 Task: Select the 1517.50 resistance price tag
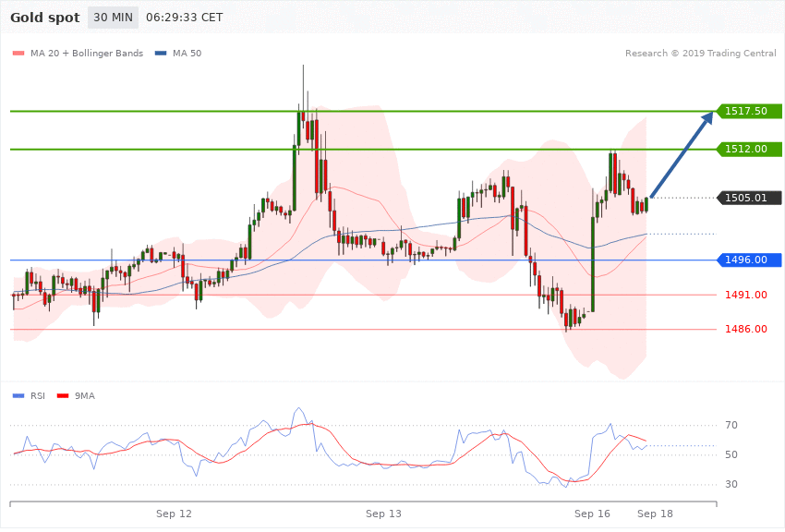tap(749, 111)
